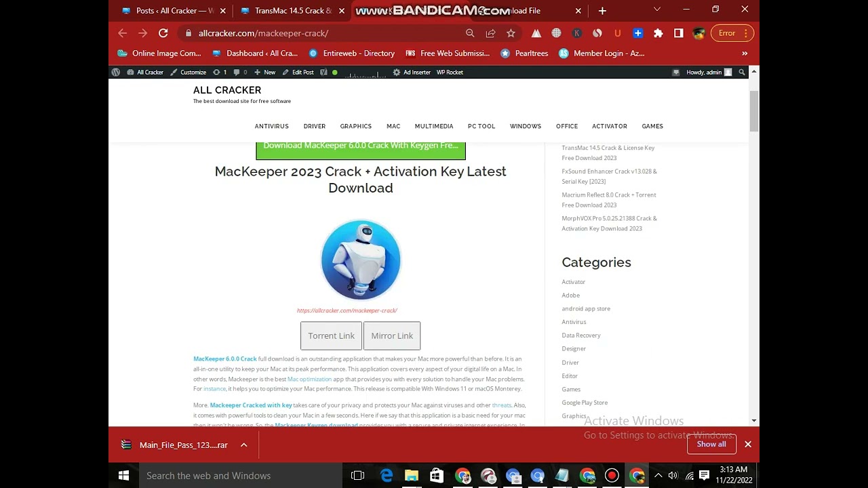The height and width of the screenshot is (488, 868).
Task: Open a new browser tab
Action: coord(602,11)
